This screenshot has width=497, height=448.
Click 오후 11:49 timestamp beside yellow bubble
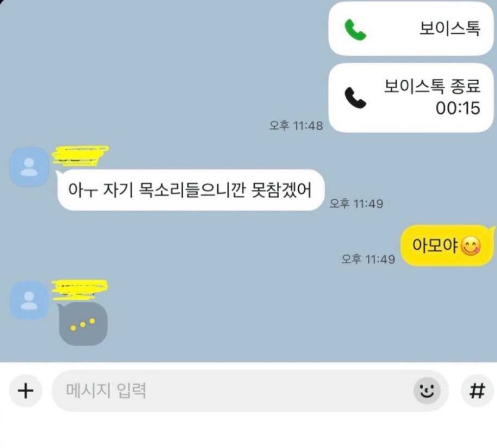click(368, 259)
